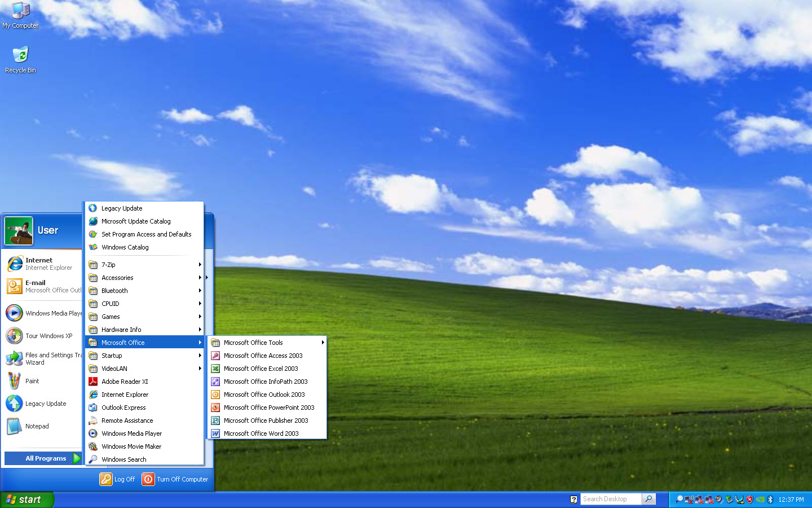Click the Log Off button
This screenshot has height=508, width=812.
[x=118, y=479]
